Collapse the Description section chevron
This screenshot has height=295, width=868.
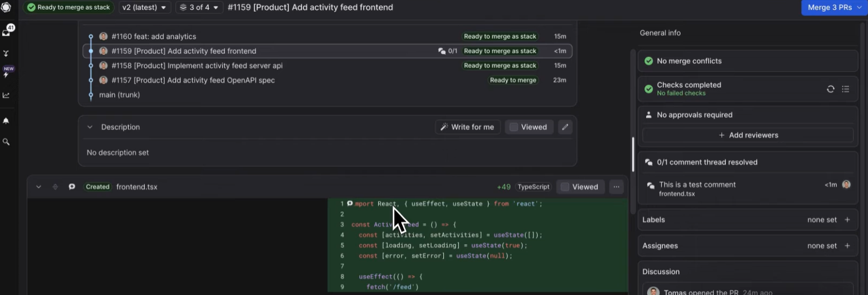click(89, 127)
